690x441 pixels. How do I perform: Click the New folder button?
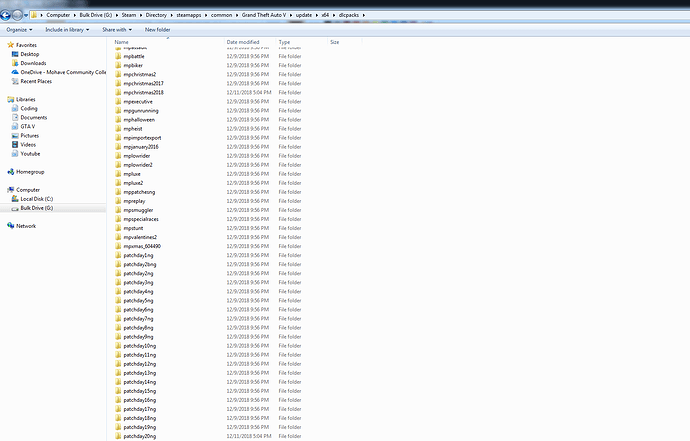(158, 30)
